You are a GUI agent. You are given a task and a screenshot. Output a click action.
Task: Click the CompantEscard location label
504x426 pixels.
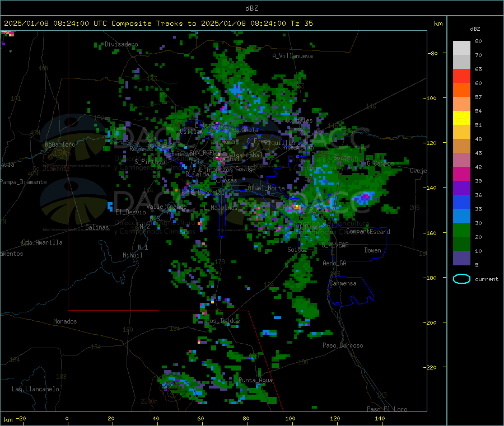click(368, 232)
